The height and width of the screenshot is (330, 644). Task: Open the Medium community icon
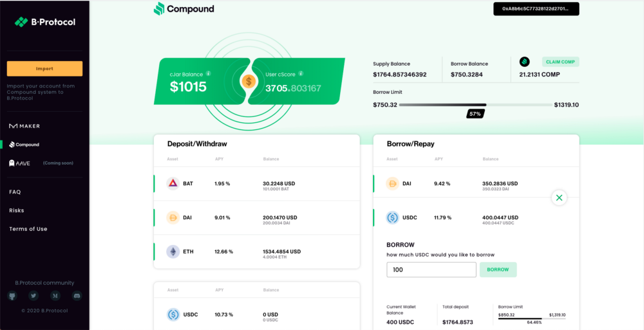click(55, 295)
